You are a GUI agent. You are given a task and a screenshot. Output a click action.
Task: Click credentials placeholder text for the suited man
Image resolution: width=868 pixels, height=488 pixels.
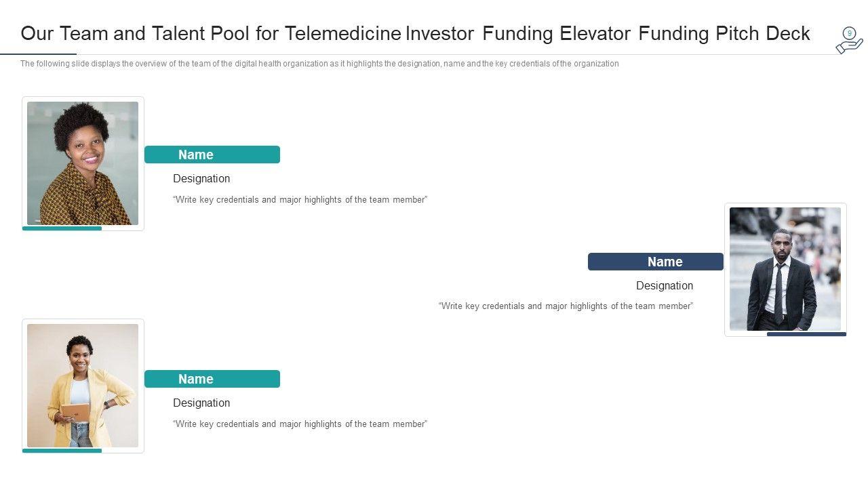tap(566, 306)
